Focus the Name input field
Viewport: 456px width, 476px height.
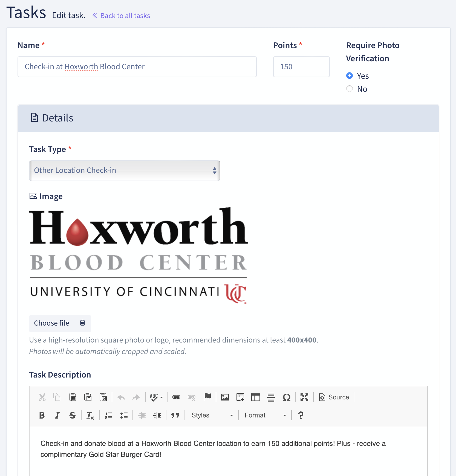[137, 67]
